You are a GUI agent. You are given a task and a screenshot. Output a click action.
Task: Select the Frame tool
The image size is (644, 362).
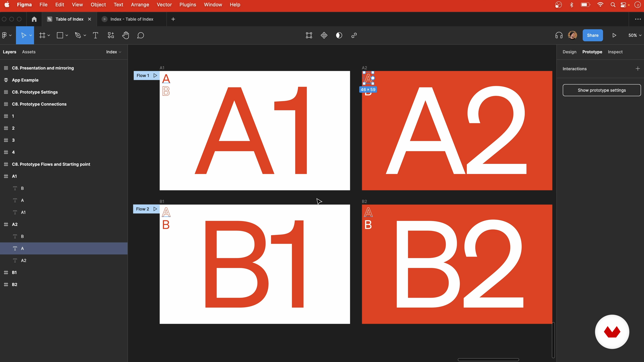click(x=42, y=35)
